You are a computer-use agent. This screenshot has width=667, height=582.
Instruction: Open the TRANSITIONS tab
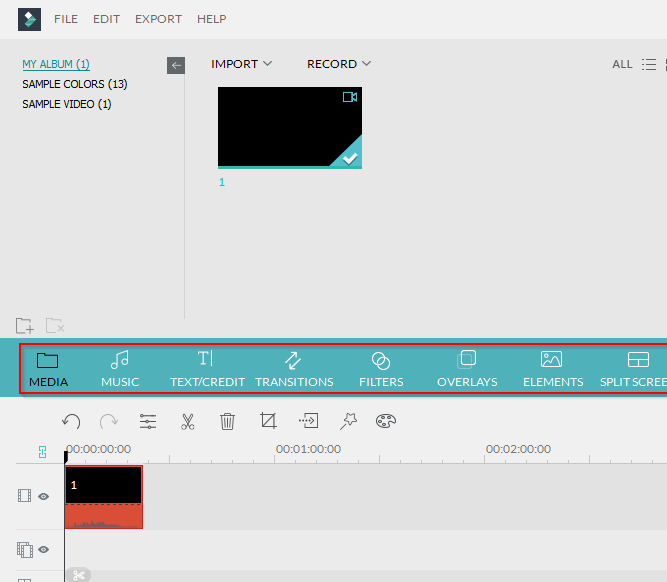tap(294, 369)
